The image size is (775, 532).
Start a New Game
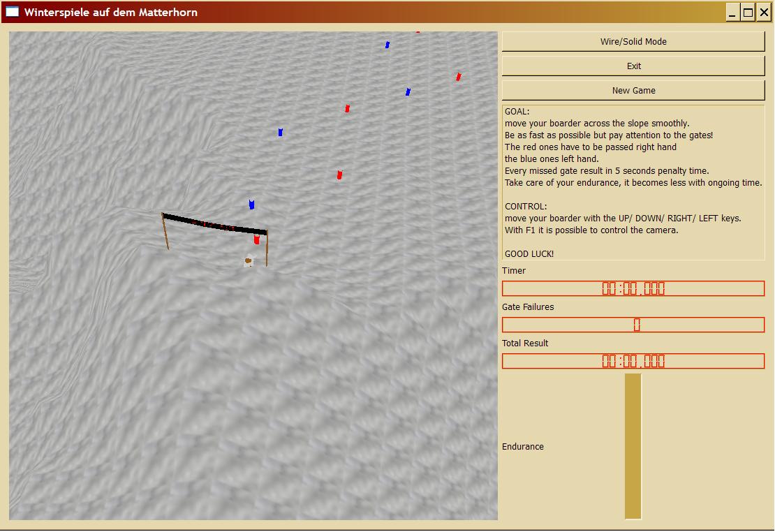633,91
